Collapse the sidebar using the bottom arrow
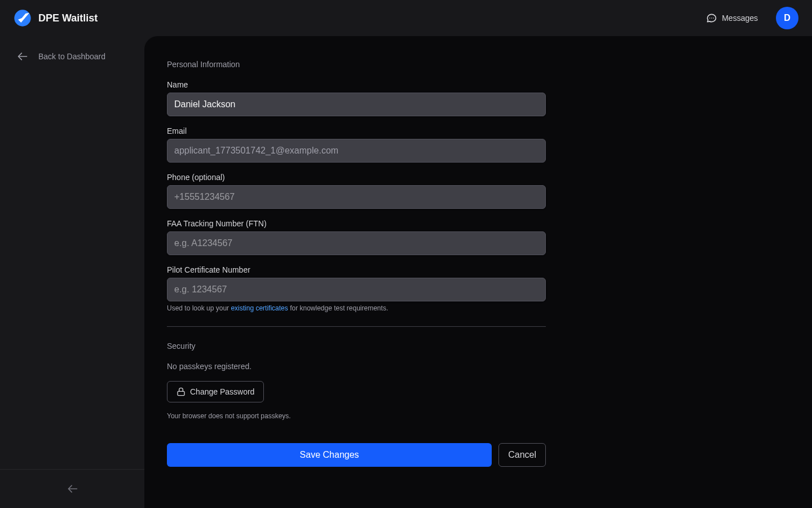 [72, 489]
